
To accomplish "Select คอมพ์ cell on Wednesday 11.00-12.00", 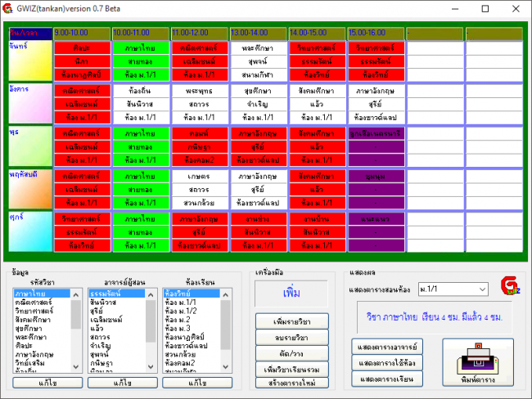I will click(200, 133).
